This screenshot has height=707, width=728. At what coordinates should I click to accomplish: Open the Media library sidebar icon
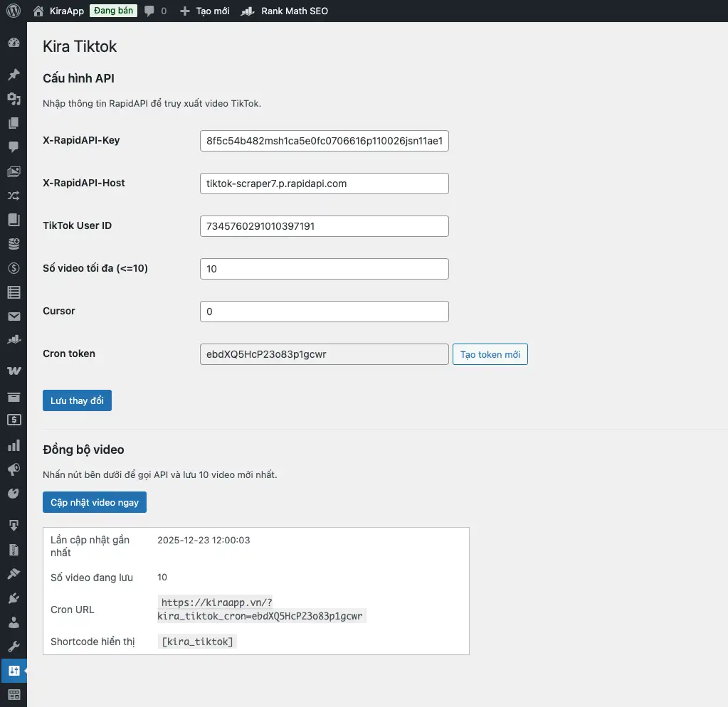coord(14,99)
